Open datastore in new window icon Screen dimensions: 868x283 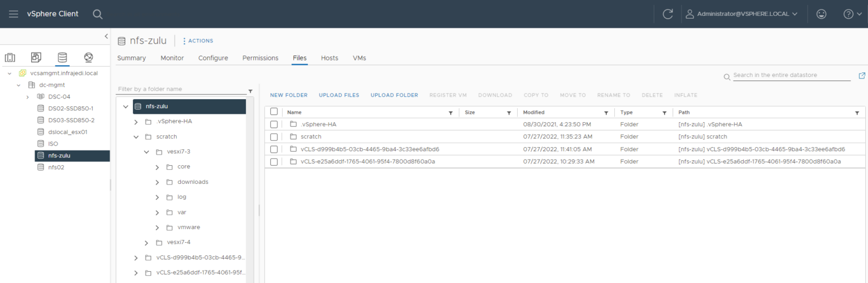[862, 75]
